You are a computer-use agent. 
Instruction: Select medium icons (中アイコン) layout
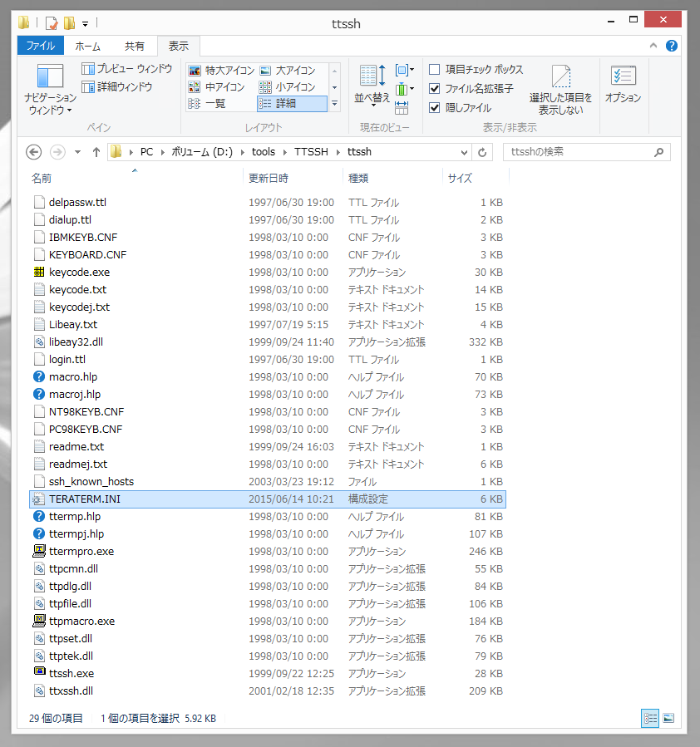(217, 86)
